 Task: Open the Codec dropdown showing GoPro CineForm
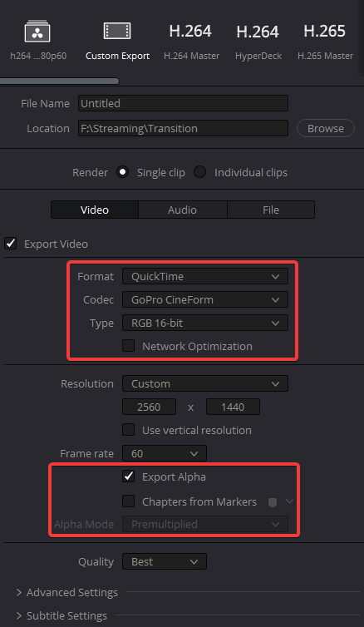click(x=205, y=299)
